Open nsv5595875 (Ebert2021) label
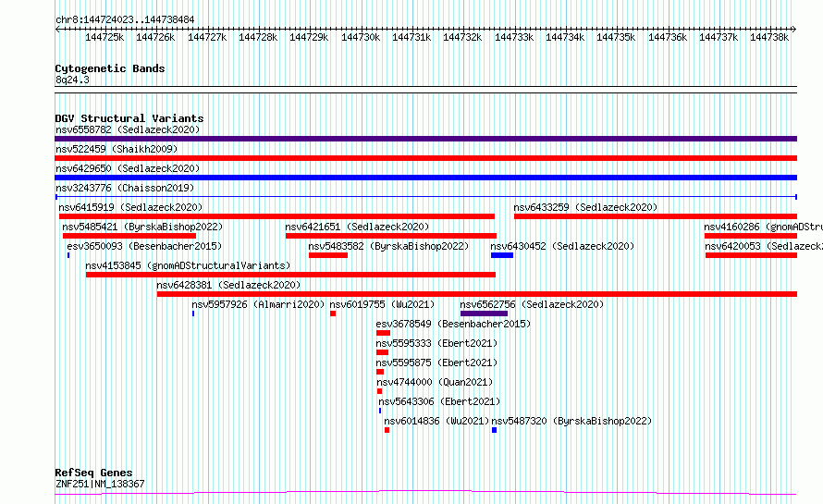823x504 pixels. point(436,363)
